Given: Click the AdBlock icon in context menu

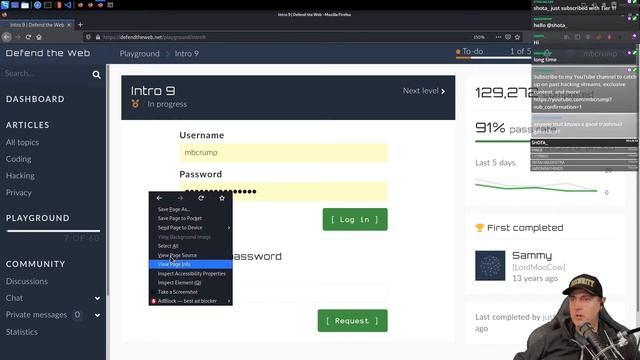Looking at the screenshot, I should tap(153, 301).
